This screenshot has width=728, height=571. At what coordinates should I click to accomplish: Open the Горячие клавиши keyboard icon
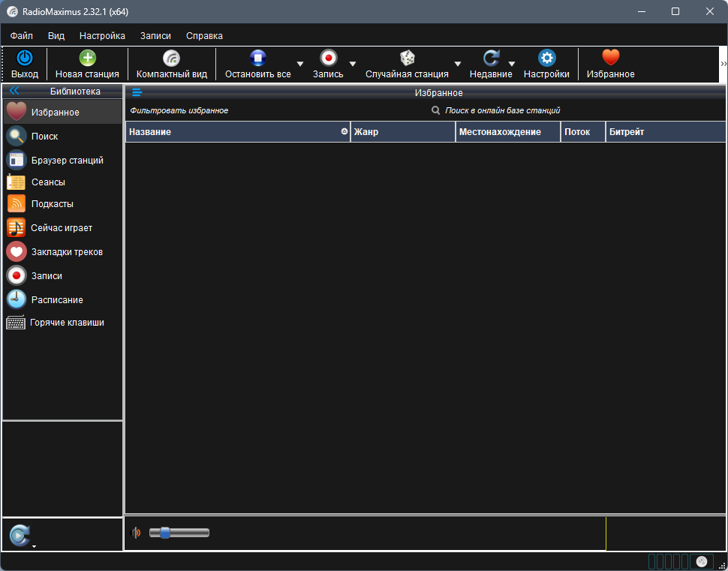(x=15, y=322)
